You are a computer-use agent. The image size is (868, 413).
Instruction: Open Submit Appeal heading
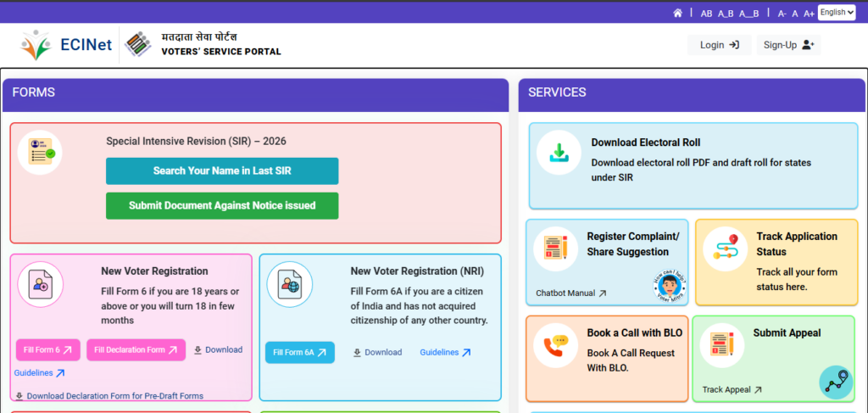(x=787, y=333)
